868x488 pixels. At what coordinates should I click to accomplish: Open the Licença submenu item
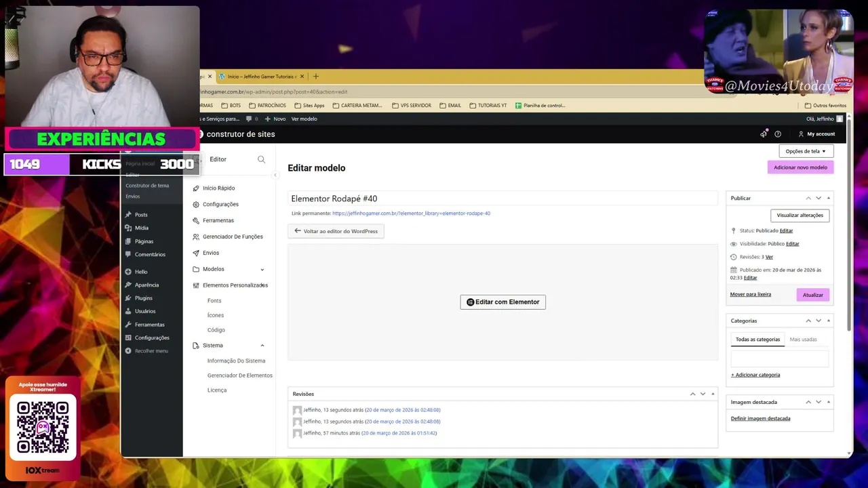217,390
